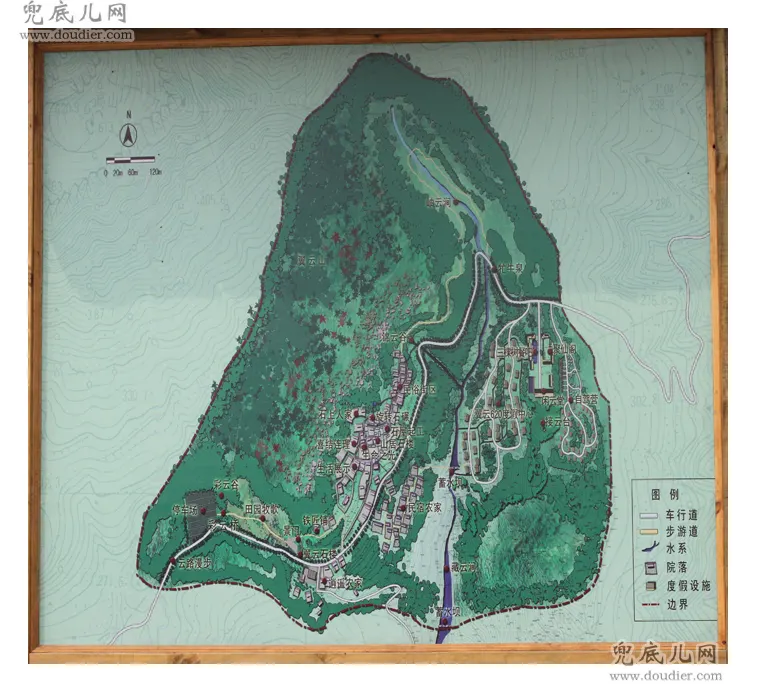Click the map scale bar

coord(130,159)
